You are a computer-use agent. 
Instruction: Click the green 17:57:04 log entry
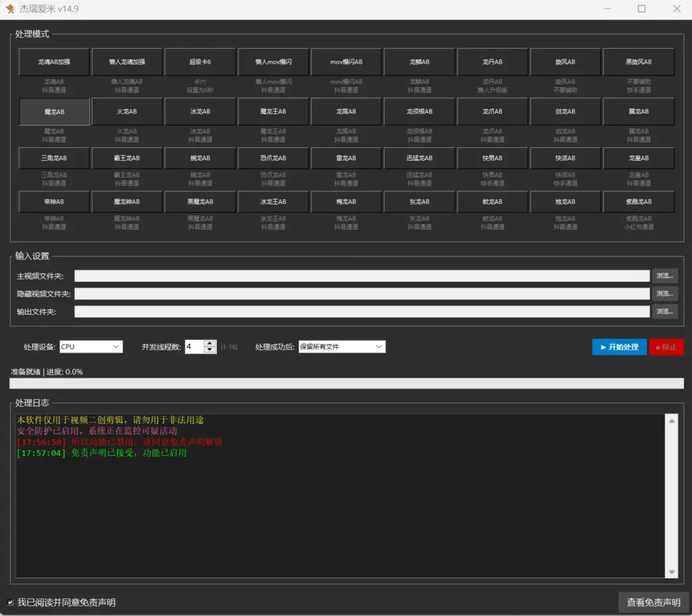click(101, 453)
